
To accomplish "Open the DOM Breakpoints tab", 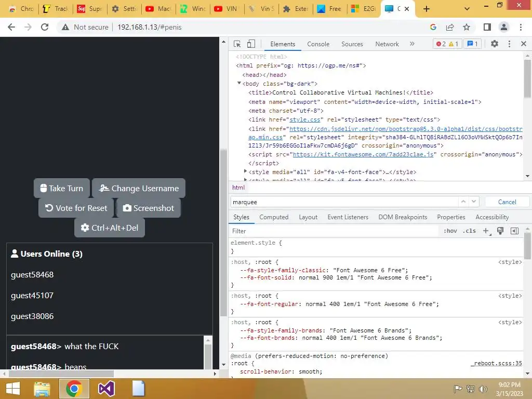I will [x=403, y=217].
